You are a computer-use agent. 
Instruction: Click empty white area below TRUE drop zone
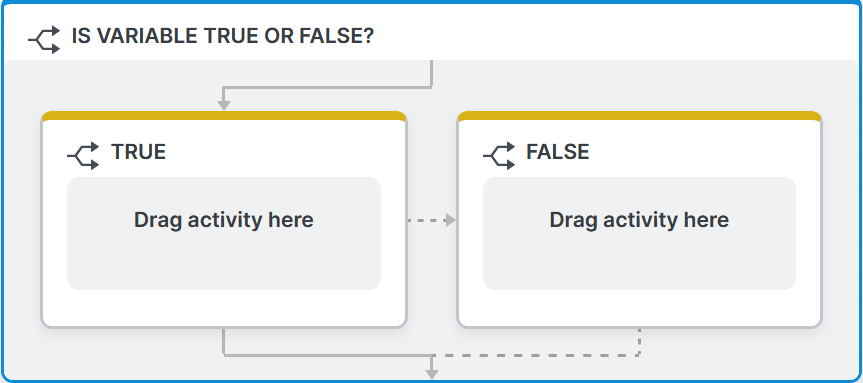point(224,307)
